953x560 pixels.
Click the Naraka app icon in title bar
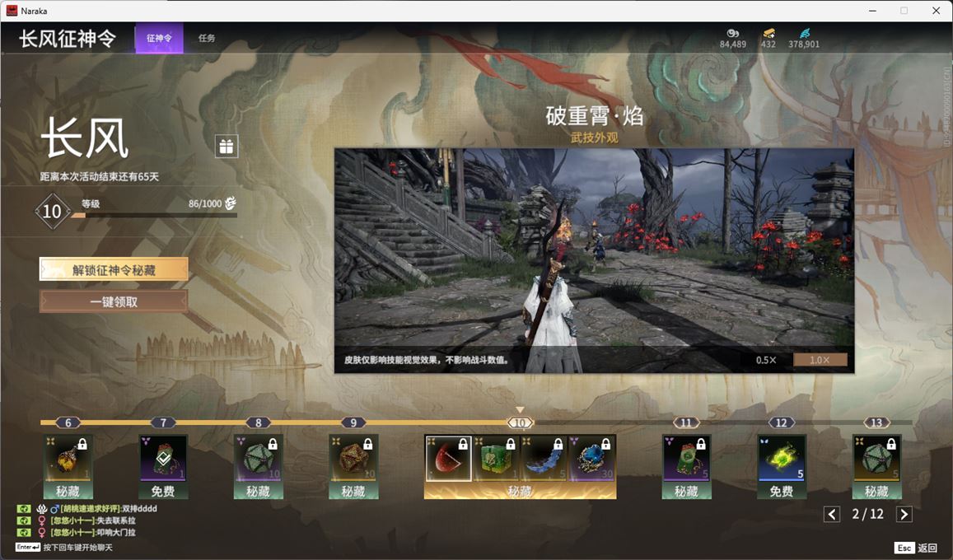pos(12,11)
